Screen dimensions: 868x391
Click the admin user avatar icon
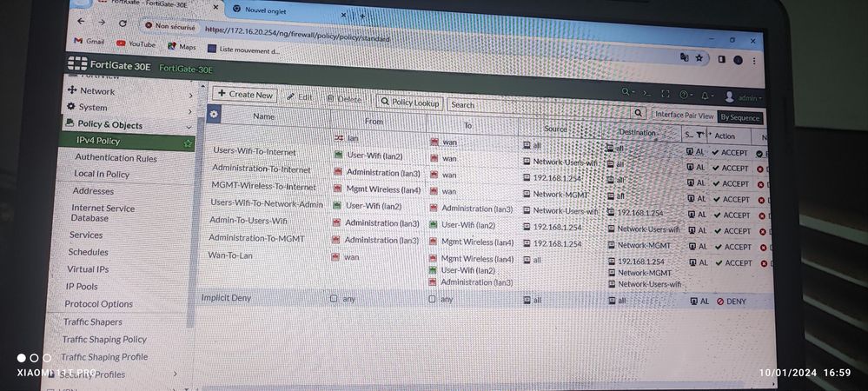coord(729,97)
